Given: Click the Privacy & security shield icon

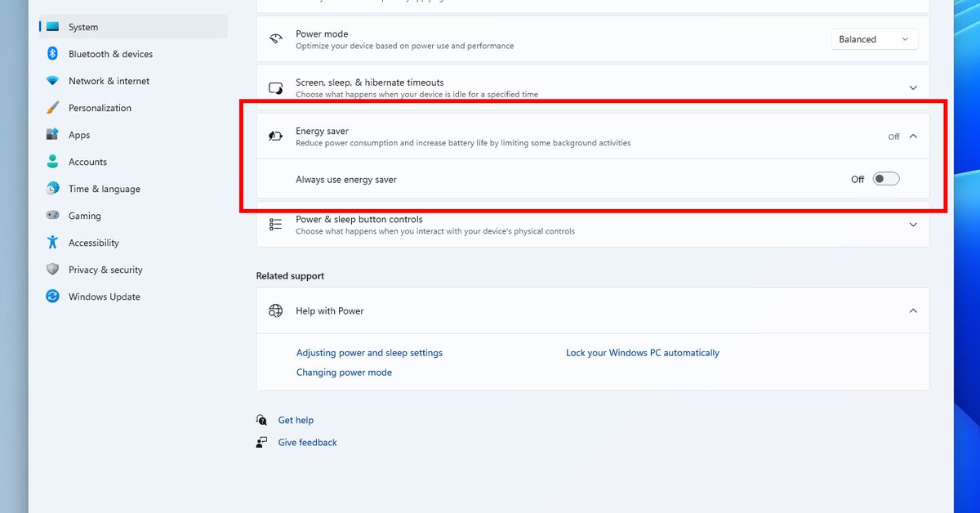Looking at the screenshot, I should coord(52,270).
